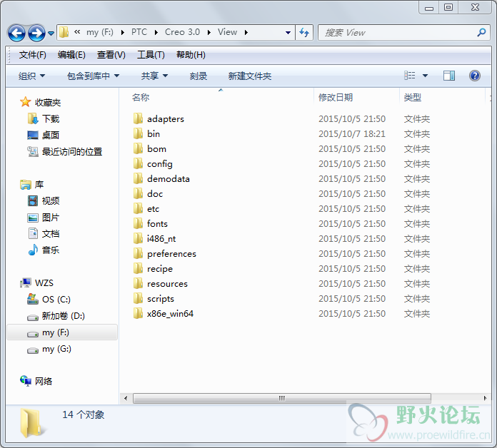Viewport: 497px width, 448px height.
Task: Click the refresh icon next to address bar
Action: coord(304,32)
